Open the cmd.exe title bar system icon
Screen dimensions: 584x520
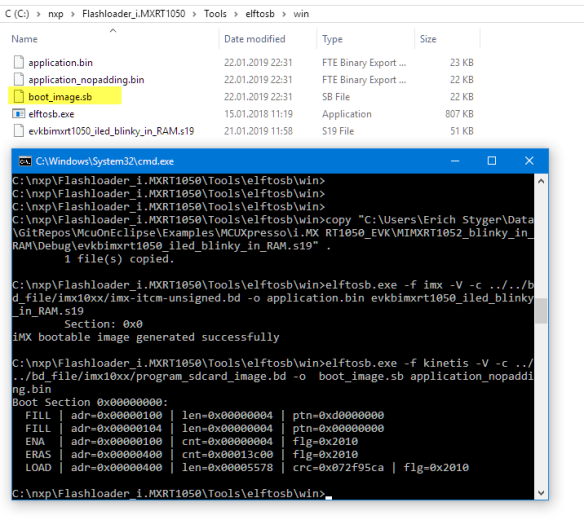25,161
